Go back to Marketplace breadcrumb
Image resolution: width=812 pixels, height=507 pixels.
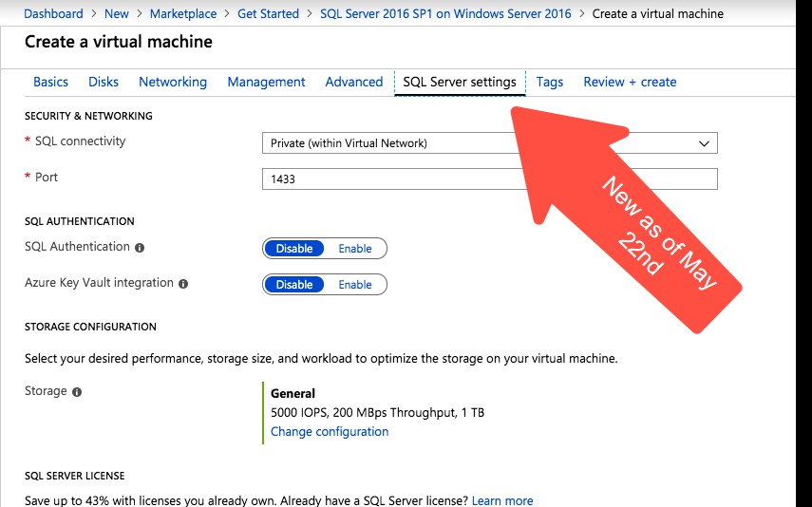tap(183, 13)
